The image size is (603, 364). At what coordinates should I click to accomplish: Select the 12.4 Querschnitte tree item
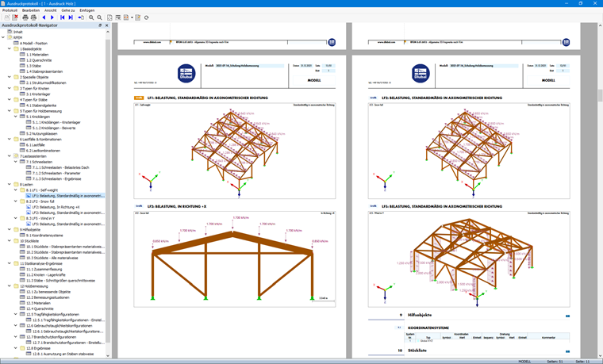coord(40,308)
